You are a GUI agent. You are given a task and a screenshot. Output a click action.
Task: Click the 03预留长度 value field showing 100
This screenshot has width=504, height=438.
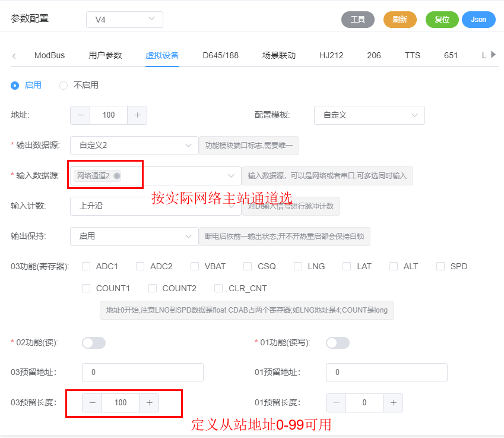(121, 403)
